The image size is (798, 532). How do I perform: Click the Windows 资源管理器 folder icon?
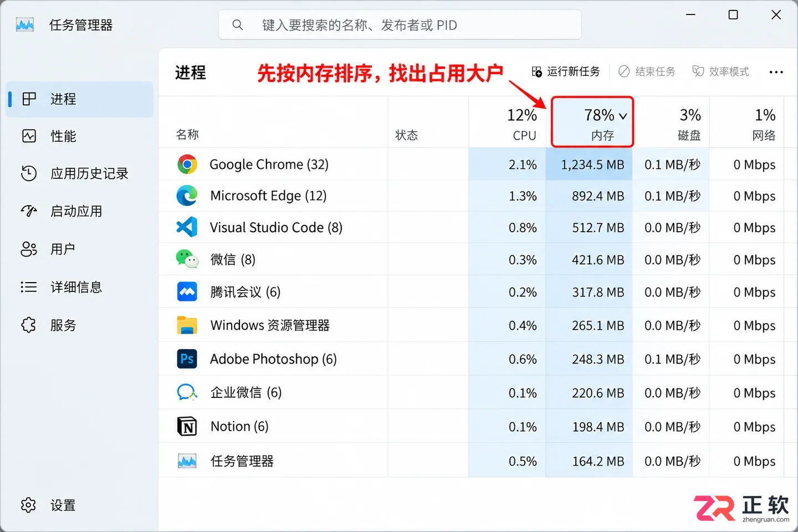click(187, 325)
